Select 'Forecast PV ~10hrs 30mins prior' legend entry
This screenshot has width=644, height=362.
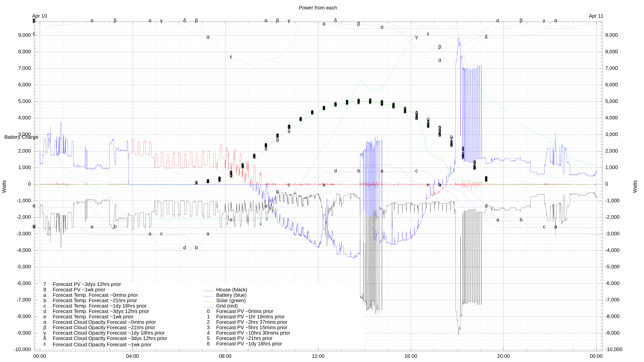tap(253, 333)
